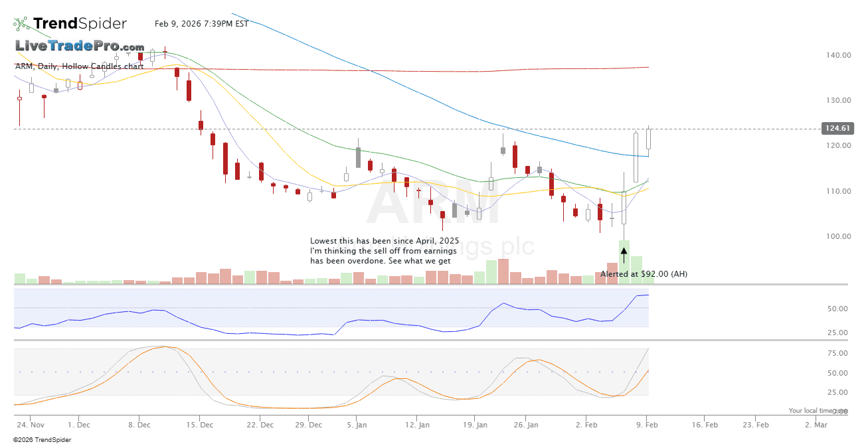Screen dimensions: 868x446
Task: Select the tallest green volume bar
Action: point(624,262)
